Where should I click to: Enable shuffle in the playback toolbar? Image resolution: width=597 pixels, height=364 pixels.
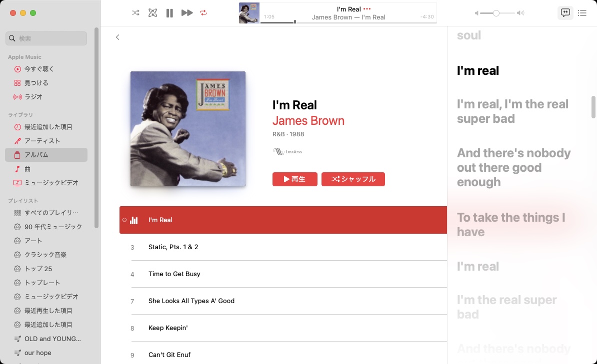135,13
